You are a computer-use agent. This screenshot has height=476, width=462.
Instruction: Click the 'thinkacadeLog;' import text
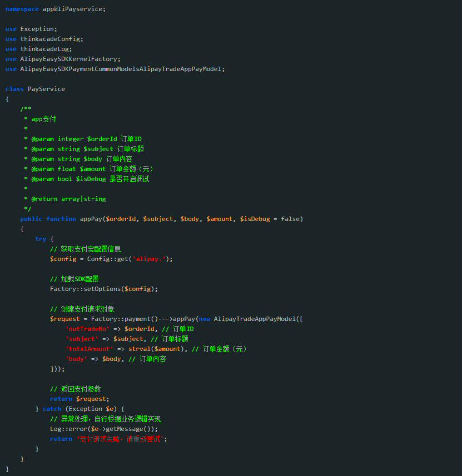tap(46, 49)
